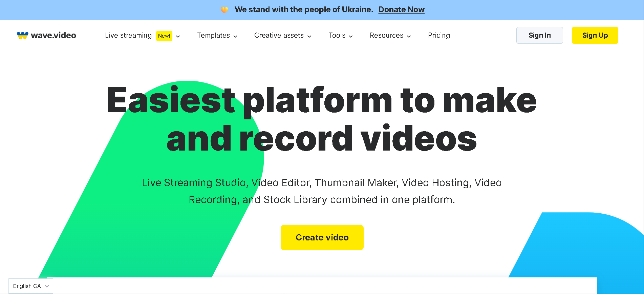Expand the Live streaming chevron
Screen dimensions: 644x294
tap(178, 36)
